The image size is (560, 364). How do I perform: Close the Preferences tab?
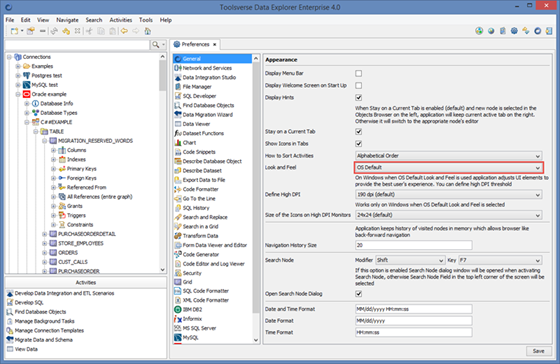[x=215, y=45]
